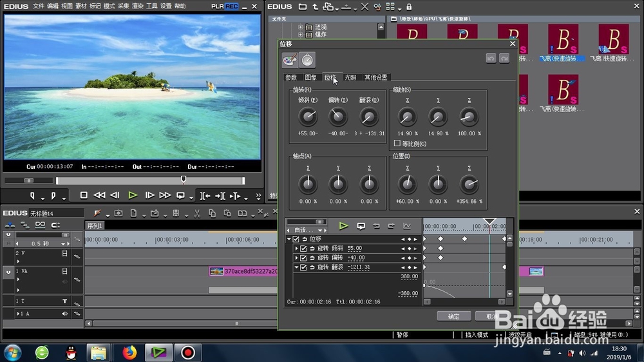Click the delete X icon in effects toolbar
Screen dimensions: 644x362
click(365, 7)
